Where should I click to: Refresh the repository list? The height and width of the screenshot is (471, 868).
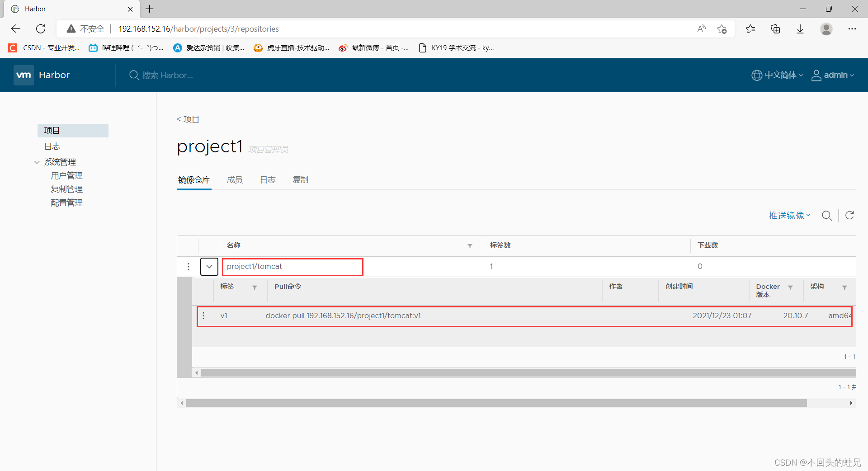coord(850,216)
